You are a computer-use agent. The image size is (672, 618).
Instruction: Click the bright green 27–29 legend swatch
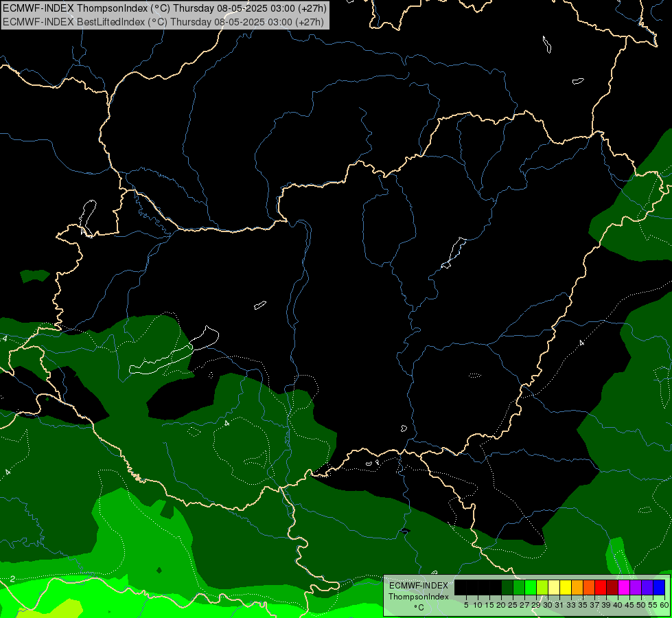[531, 587]
